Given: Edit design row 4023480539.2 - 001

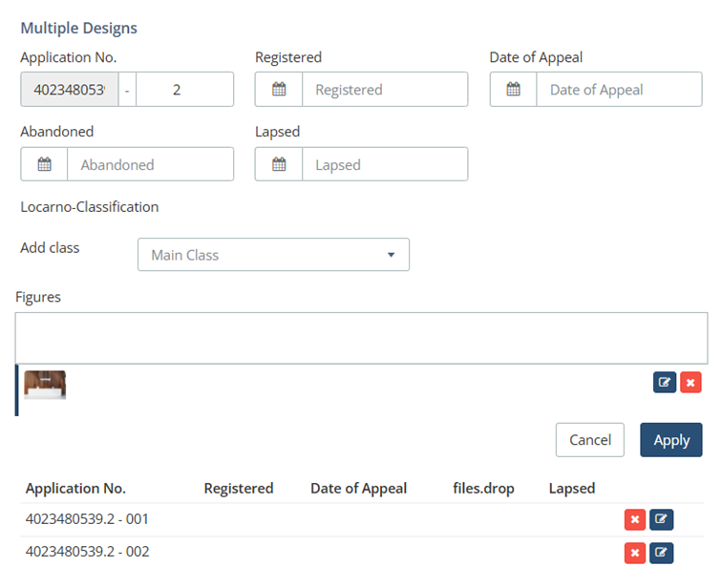Looking at the screenshot, I should click(x=661, y=520).
